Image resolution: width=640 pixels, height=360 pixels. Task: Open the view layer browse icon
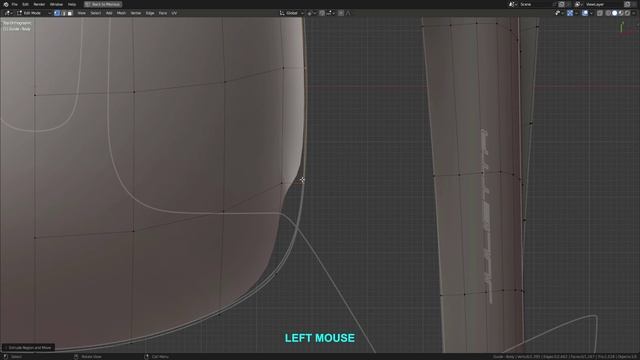(x=579, y=4)
